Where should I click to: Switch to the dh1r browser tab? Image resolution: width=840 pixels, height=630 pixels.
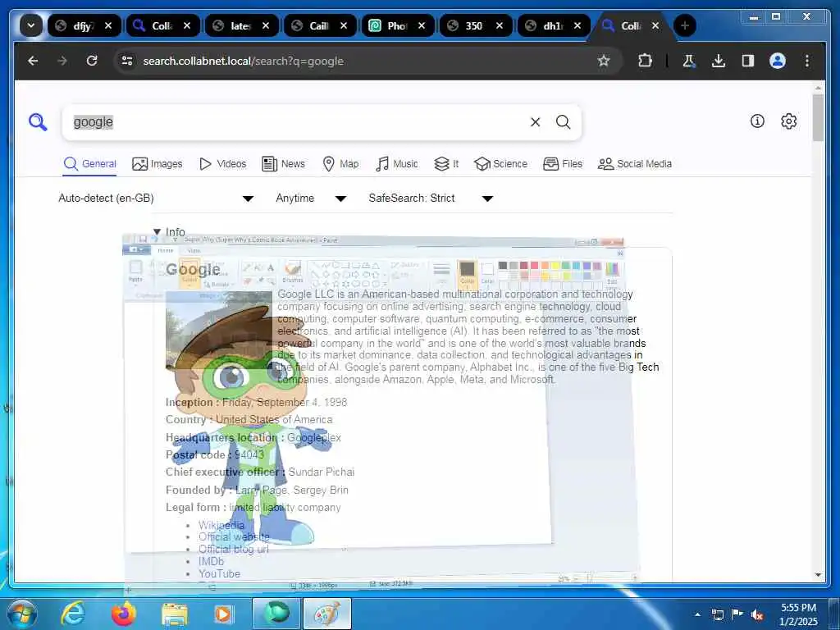[552, 25]
